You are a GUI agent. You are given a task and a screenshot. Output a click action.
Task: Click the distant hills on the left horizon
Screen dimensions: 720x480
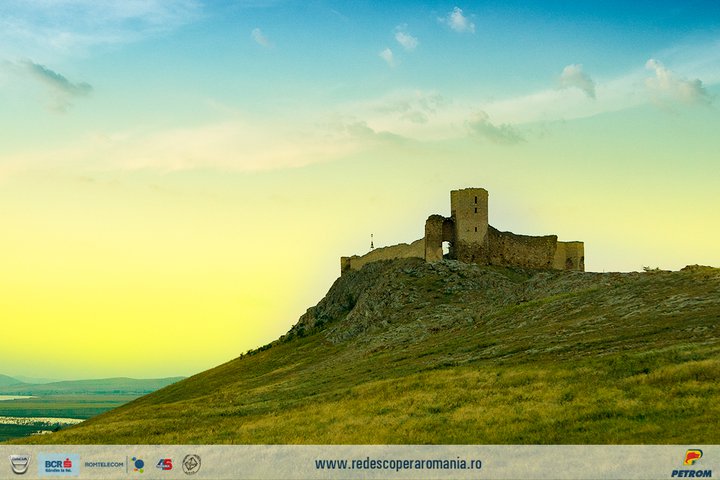coord(100,384)
